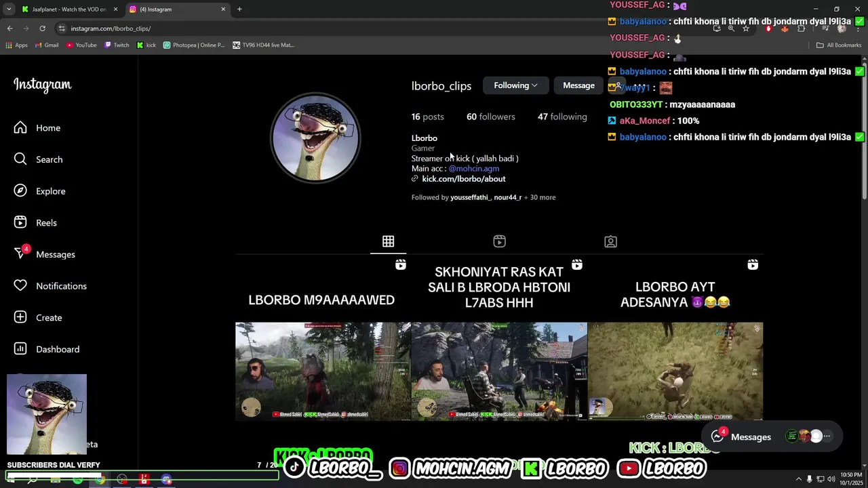Click browser back arrow

pyautogui.click(x=9, y=28)
